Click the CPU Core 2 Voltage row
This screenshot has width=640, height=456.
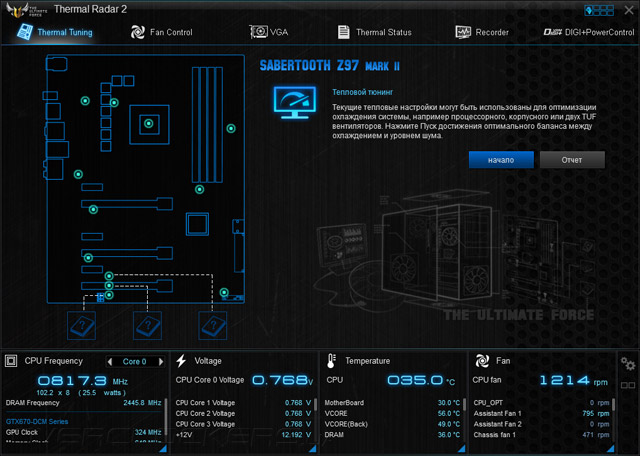[x=243, y=414]
